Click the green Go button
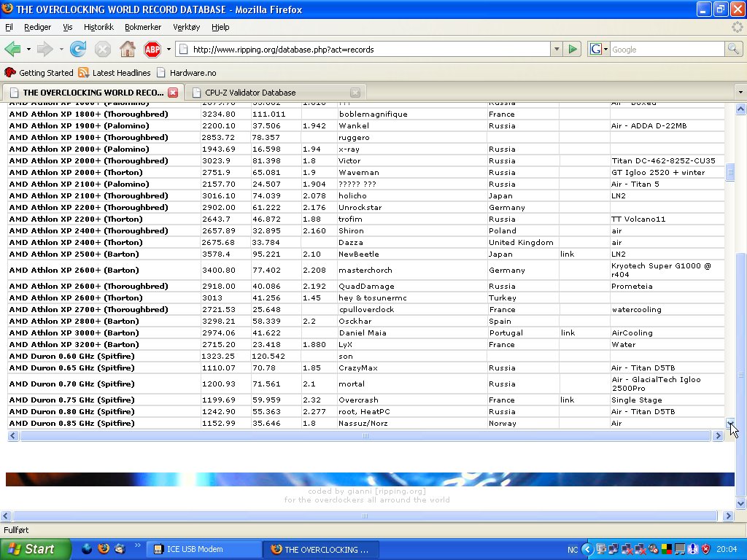Screen dimensions: 747x560 573,49
